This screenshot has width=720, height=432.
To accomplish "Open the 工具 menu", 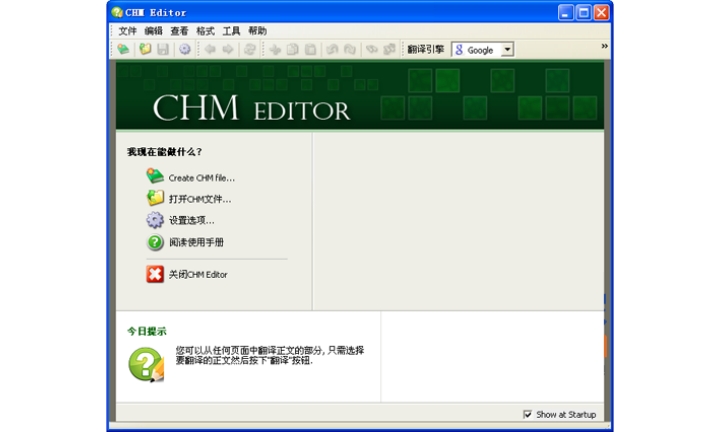I will [231, 31].
